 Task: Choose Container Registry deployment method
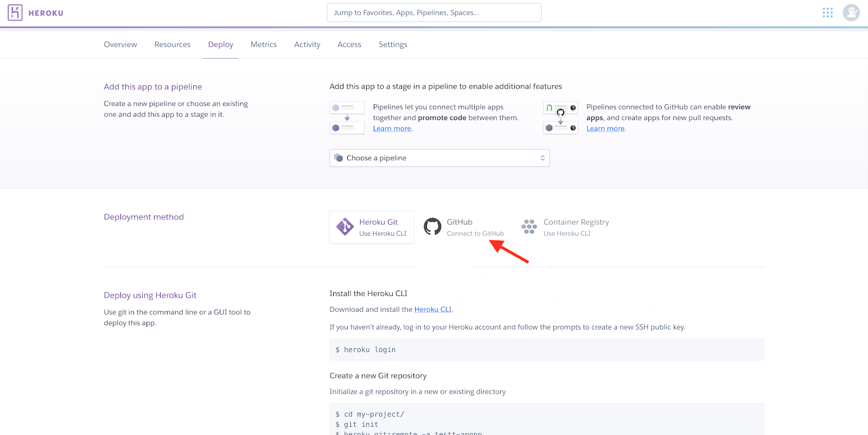[x=565, y=227]
